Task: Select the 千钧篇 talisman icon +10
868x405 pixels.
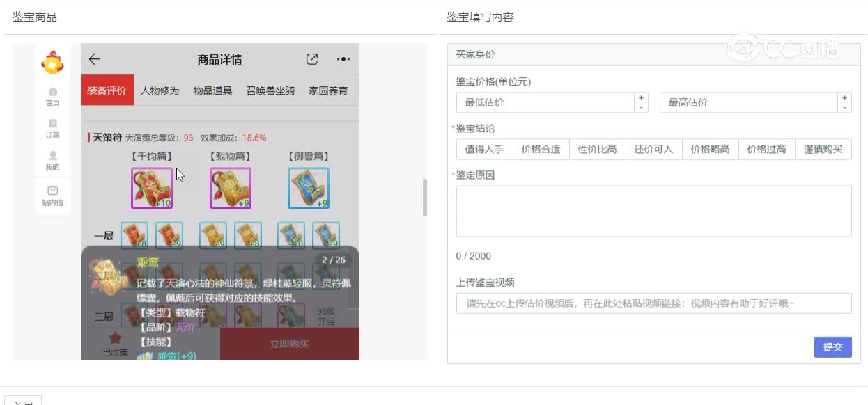Action: (152, 188)
